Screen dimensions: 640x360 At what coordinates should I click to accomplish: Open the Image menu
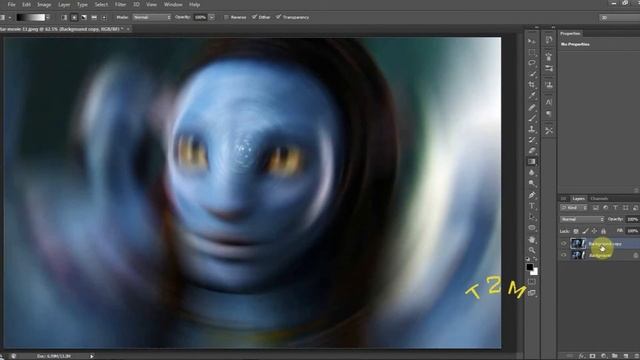44,5
